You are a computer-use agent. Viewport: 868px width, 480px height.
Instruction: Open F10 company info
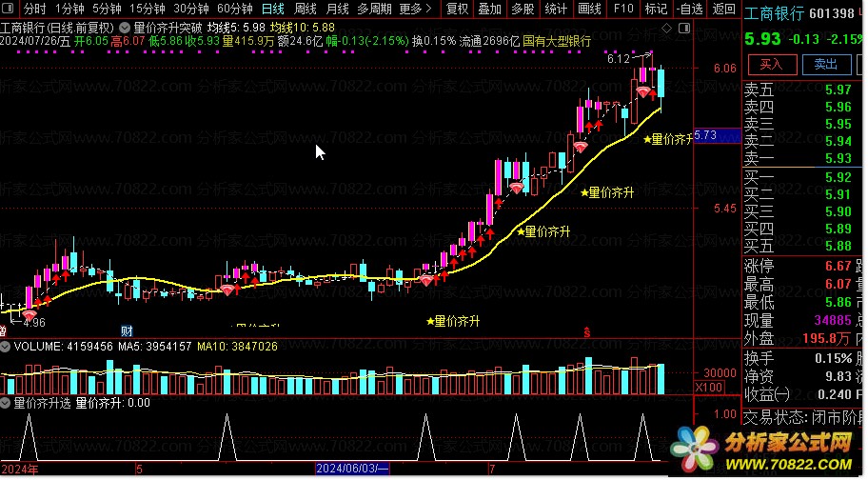pos(623,9)
